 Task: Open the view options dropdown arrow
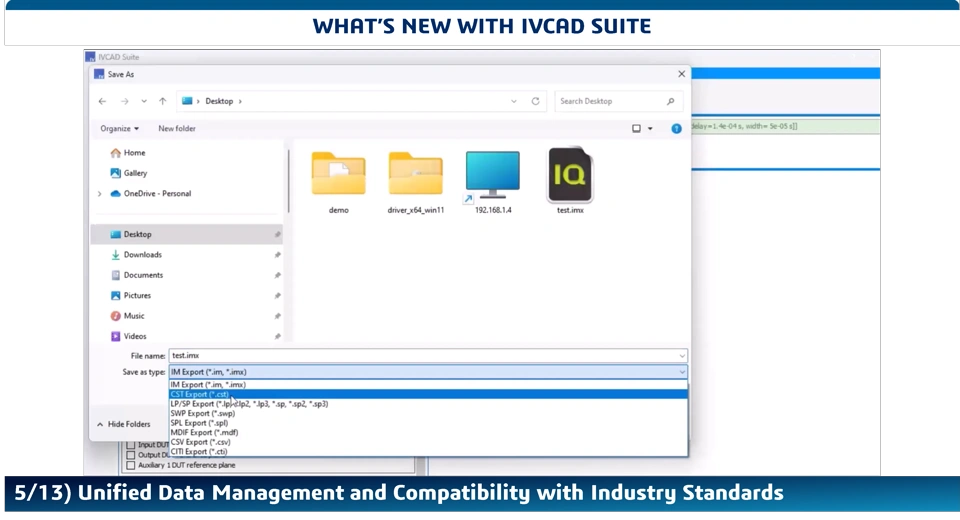650,129
